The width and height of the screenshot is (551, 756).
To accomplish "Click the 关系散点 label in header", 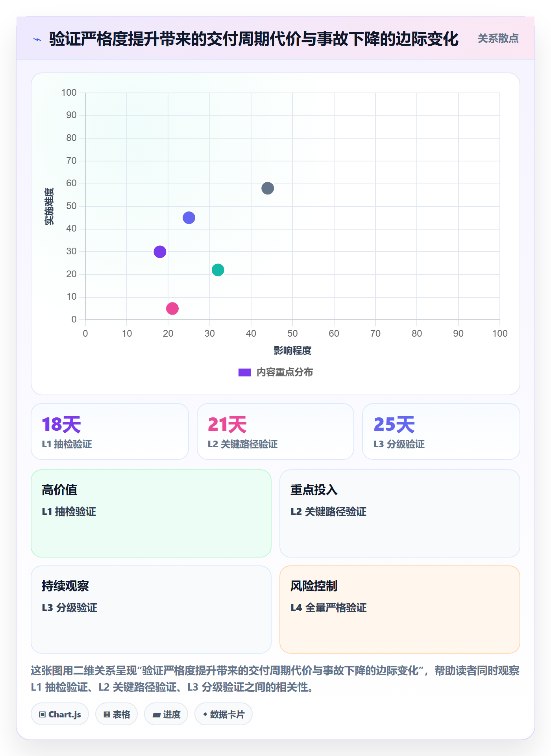I will 498,39.
